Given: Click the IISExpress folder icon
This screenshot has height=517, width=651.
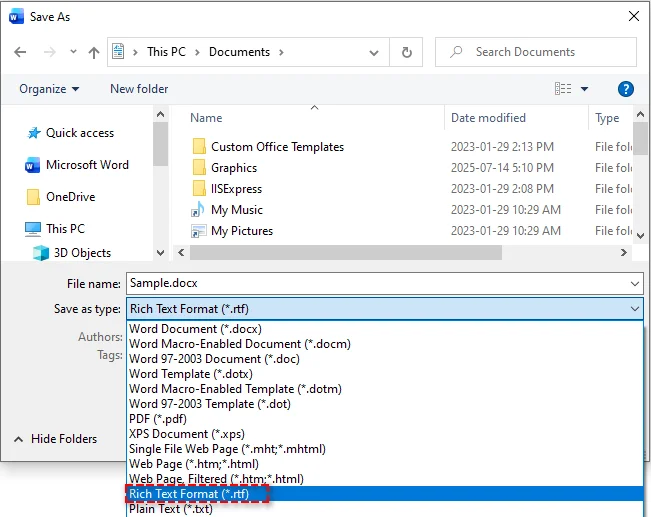Looking at the screenshot, I should pyautogui.click(x=199, y=189).
